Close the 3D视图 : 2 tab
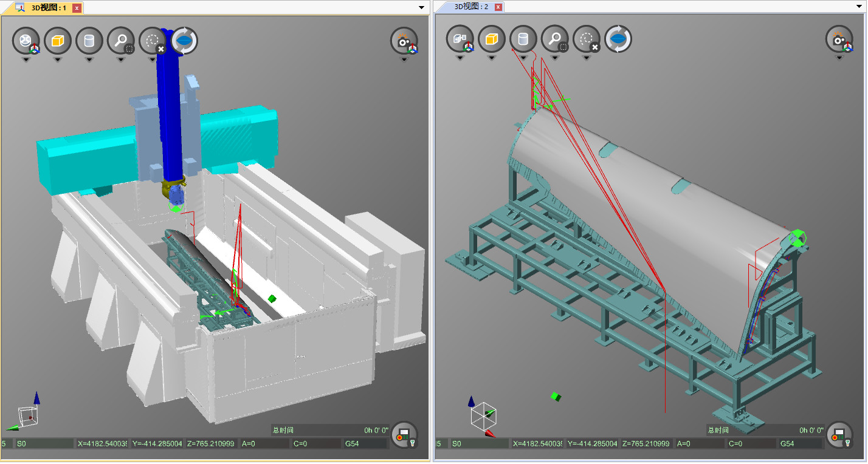This screenshot has width=868, height=464. 498,7
